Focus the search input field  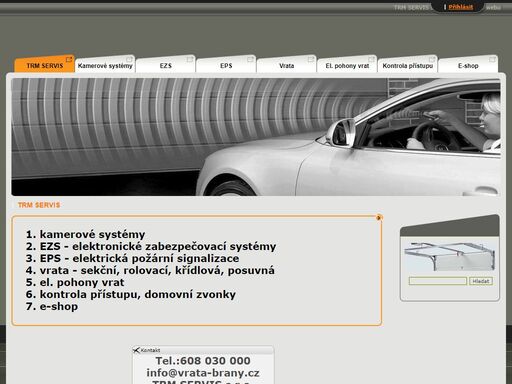click(x=438, y=281)
